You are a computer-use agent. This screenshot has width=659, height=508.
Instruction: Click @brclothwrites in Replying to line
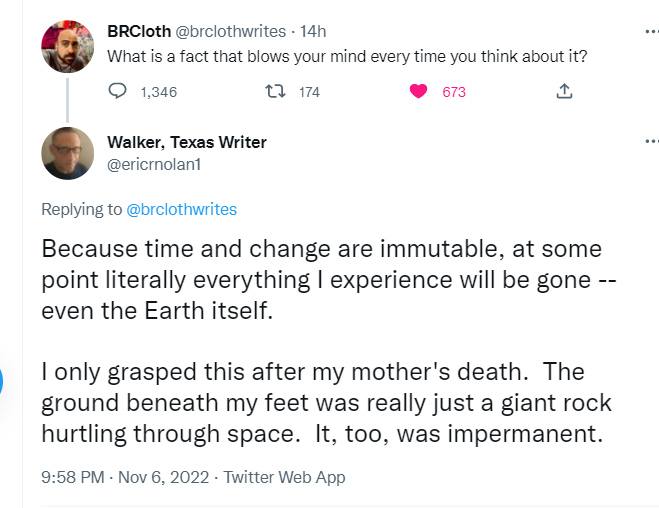pos(181,209)
